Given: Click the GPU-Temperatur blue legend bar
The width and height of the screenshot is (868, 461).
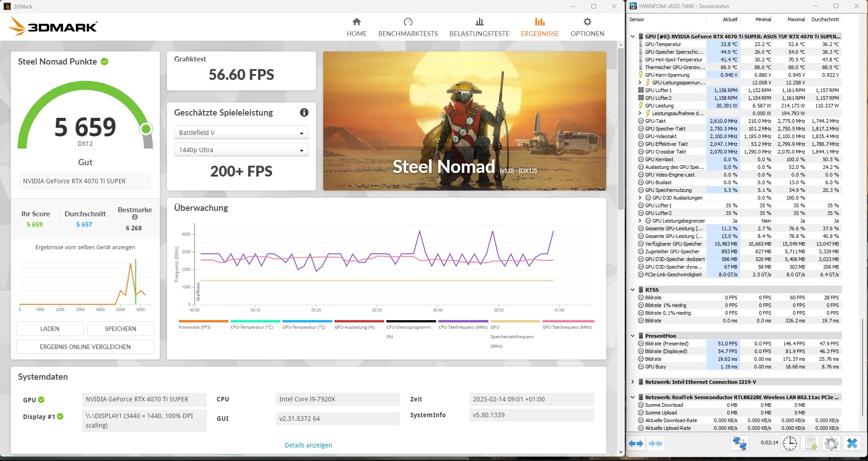Looking at the screenshot, I should [307, 321].
